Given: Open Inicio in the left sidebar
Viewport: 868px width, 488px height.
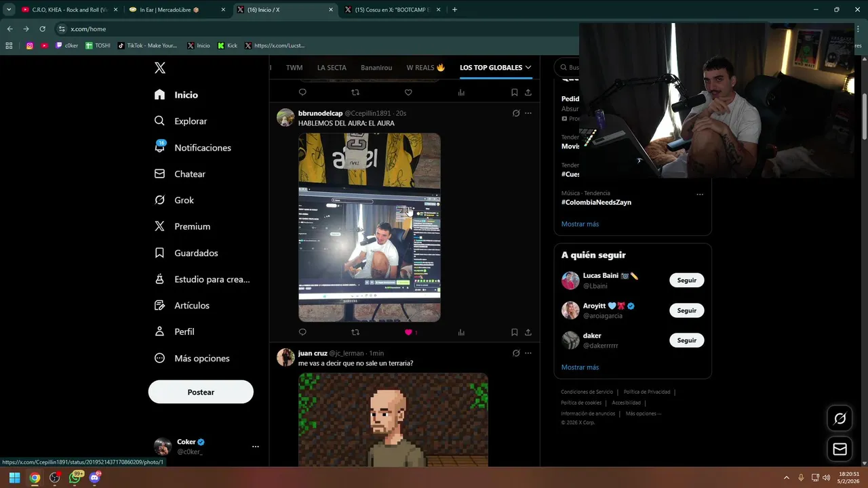Looking at the screenshot, I should coord(176,95).
